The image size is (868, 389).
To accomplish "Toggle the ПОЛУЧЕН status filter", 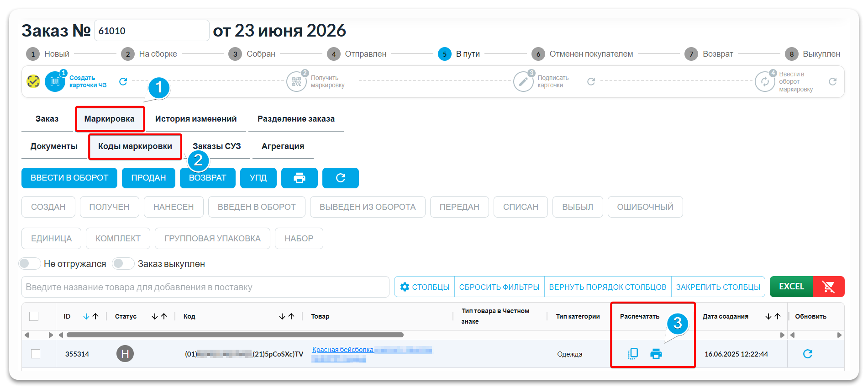I will 110,207.
